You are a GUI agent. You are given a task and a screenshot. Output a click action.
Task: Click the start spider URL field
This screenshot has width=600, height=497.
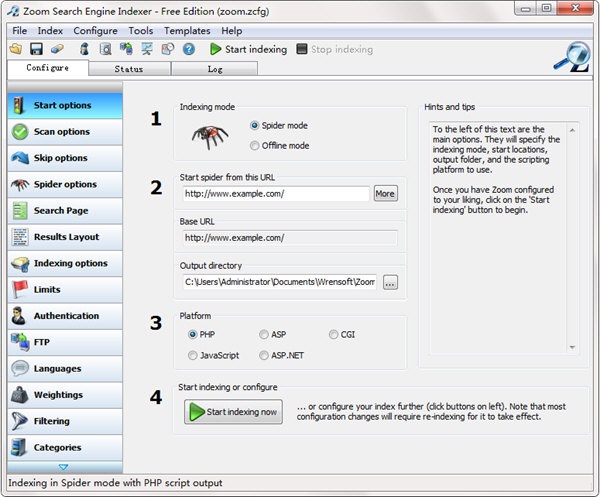[276, 194]
